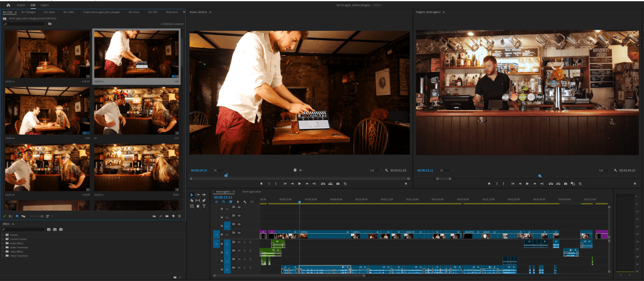This screenshot has width=644, height=281.
Task: Select the Track Select Forward tool
Action: point(197,195)
